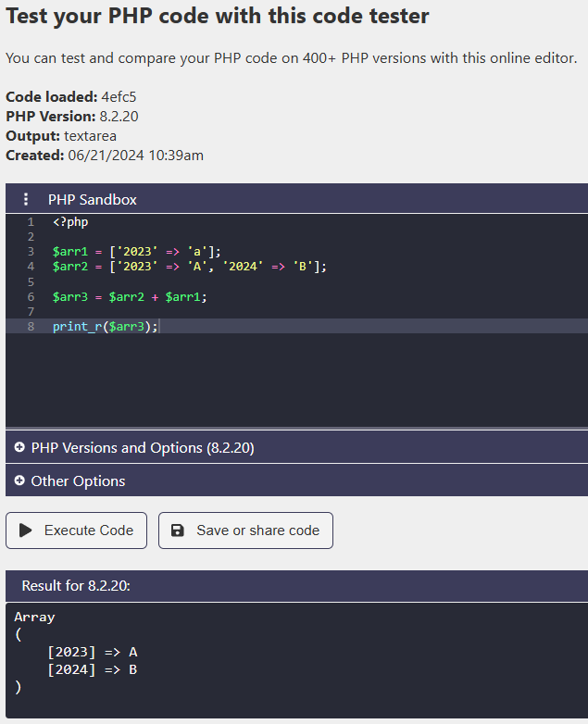Expand the Other Options section label
The image size is (588, 724).
click(78, 481)
